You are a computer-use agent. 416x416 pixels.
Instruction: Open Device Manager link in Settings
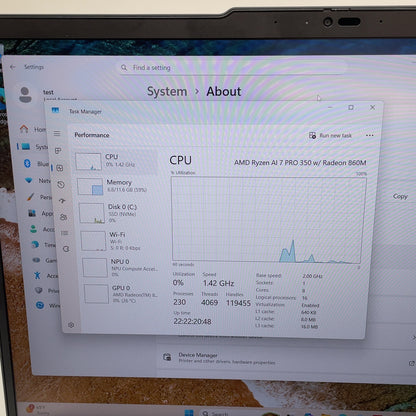click(287, 358)
